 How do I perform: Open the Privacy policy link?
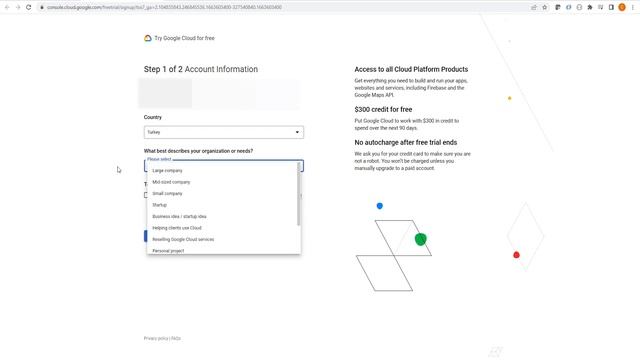pos(156,338)
